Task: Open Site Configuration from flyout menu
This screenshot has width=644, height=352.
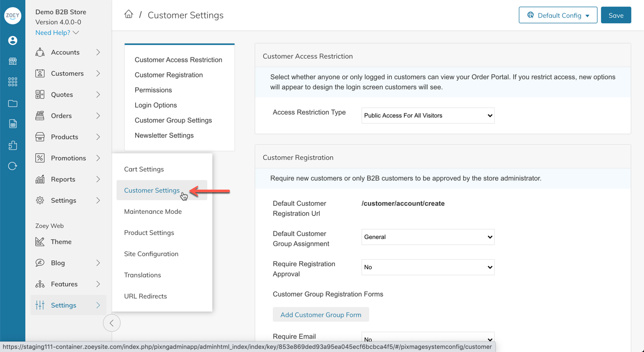Action: pyautogui.click(x=162, y=254)
